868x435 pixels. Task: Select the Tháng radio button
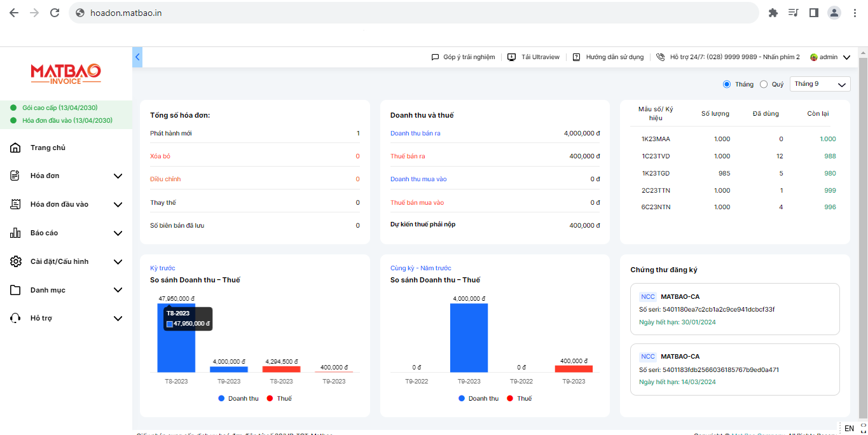click(x=727, y=84)
